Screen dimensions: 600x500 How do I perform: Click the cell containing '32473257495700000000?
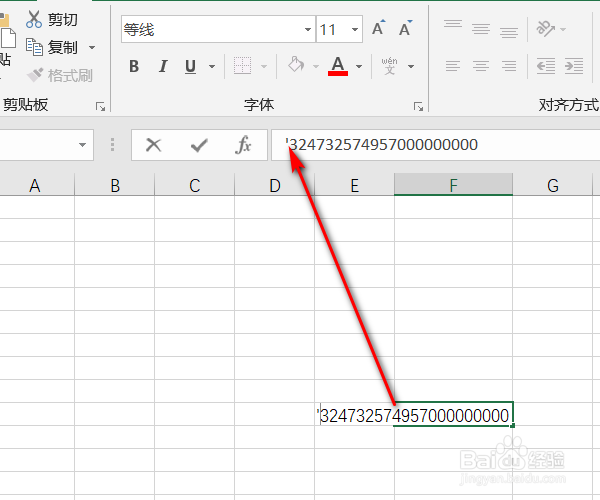414,415
